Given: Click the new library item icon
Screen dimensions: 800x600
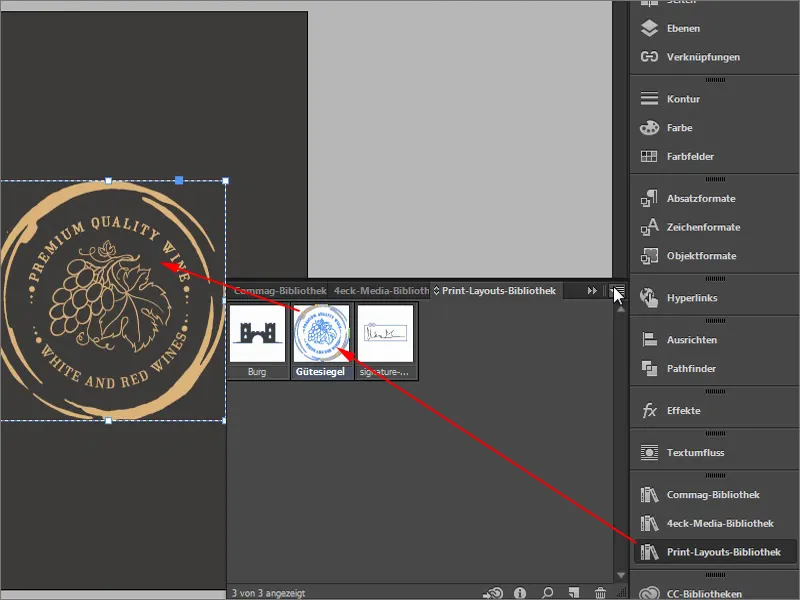Looking at the screenshot, I should point(573,593).
